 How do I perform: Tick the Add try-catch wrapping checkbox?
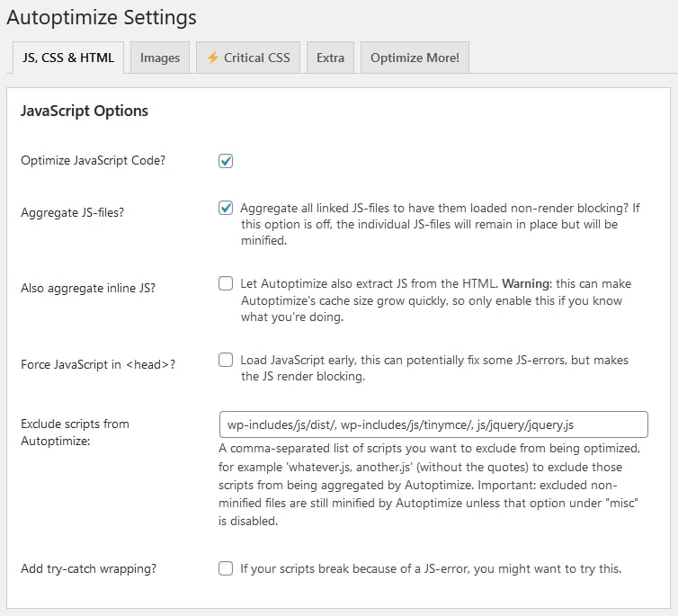[226, 568]
